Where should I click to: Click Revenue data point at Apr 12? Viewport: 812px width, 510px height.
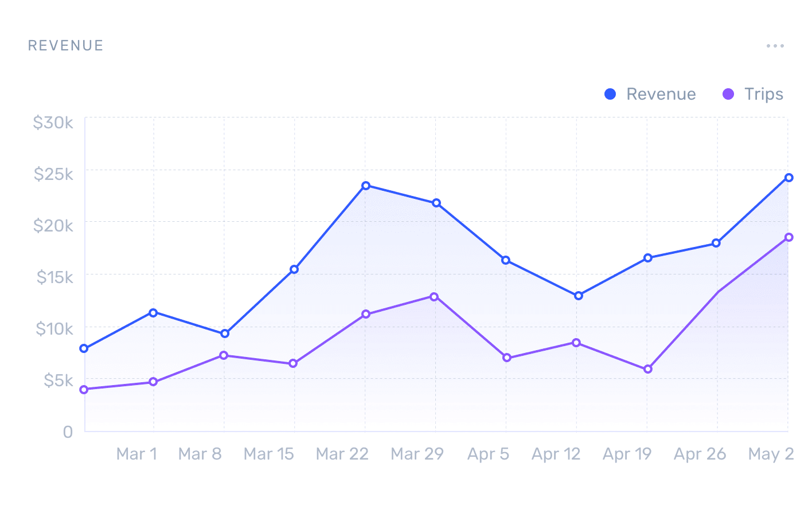click(x=579, y=296)
